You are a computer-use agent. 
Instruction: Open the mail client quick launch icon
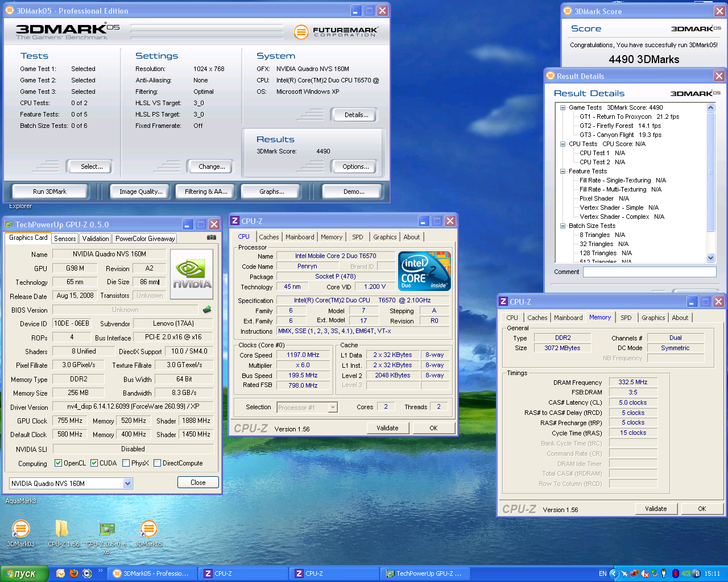click(60, 573)
